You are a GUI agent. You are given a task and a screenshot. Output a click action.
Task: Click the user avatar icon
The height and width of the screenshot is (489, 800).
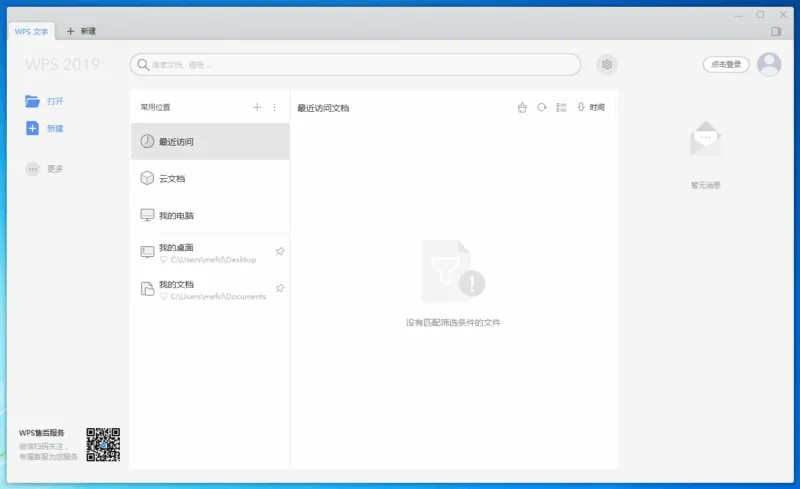pyautogui.click(x=769, y=64)
